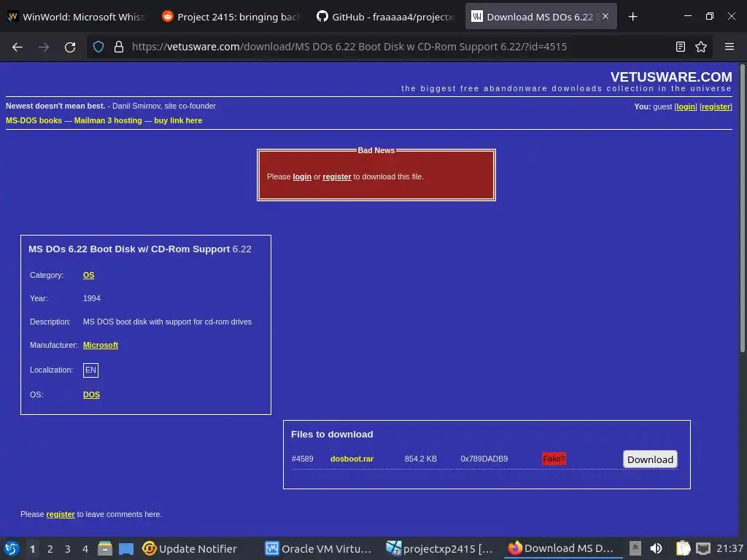This screenshot has width=747, height=560.
Task: Switch to the Project 2415 Reddit tab
Action: coord(231,17)
